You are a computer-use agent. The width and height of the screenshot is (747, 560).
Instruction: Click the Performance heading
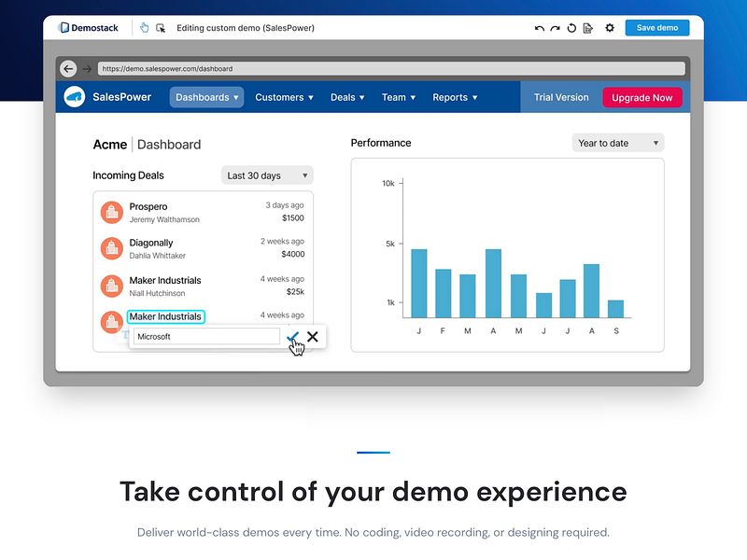click(381, 143)
